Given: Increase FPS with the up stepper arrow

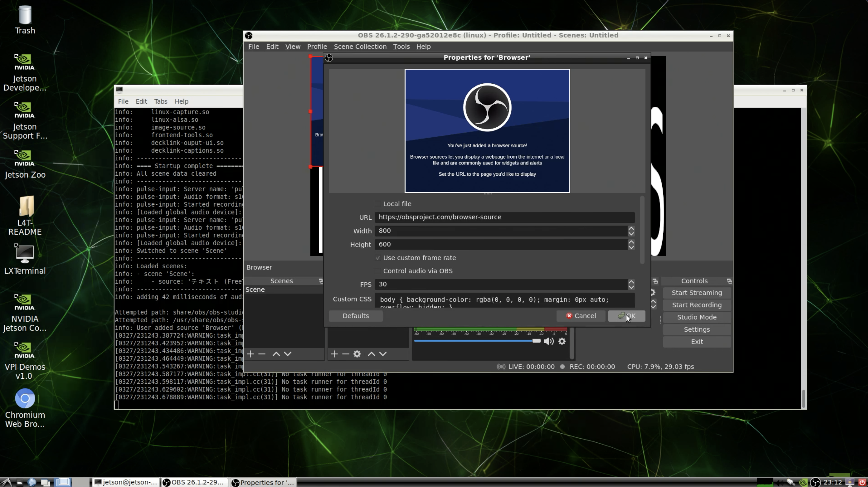Looking at the screenshot, I should click(631, 282).
